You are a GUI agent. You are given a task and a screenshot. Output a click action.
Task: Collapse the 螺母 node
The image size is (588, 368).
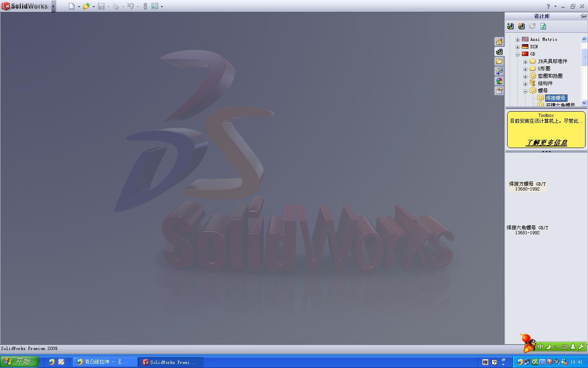(x=525, y=91)
